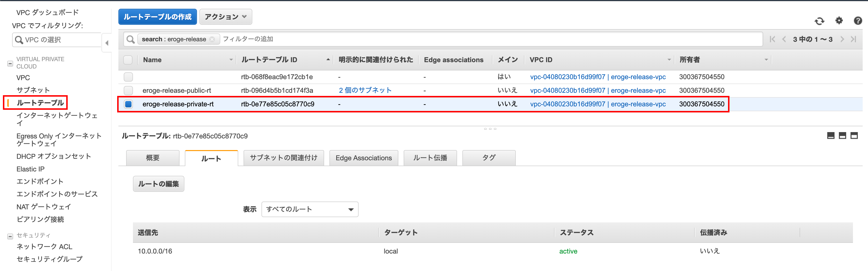Viewport: 868px width, 271px height.
Task: Minimize the detail pane layout icon
Action: (x=831, y=136)
